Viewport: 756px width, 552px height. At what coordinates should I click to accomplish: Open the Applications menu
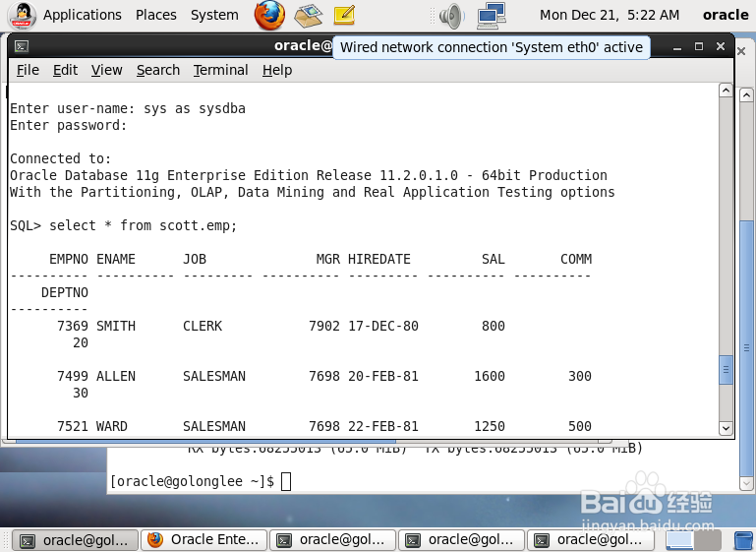[83, 15]
